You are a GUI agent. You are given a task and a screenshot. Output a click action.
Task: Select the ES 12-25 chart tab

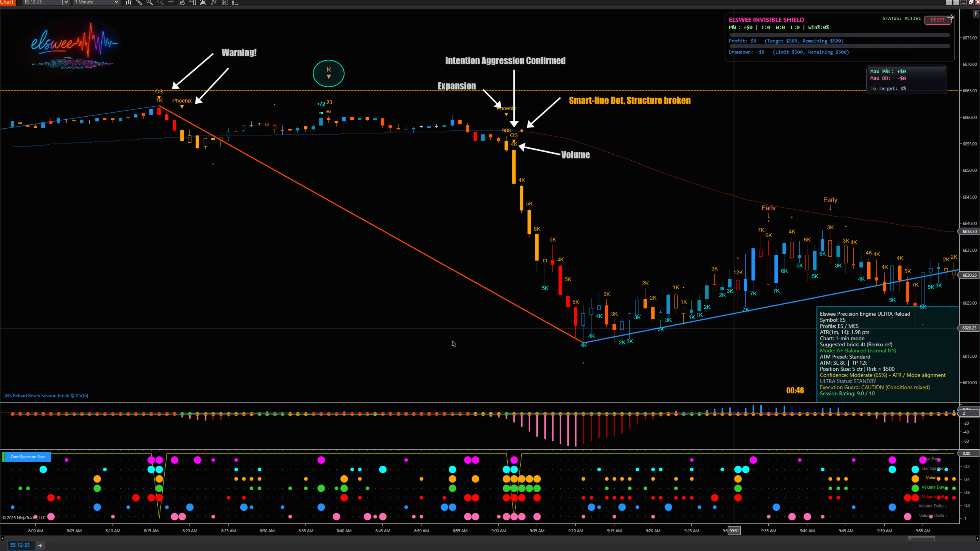(20, 545)
